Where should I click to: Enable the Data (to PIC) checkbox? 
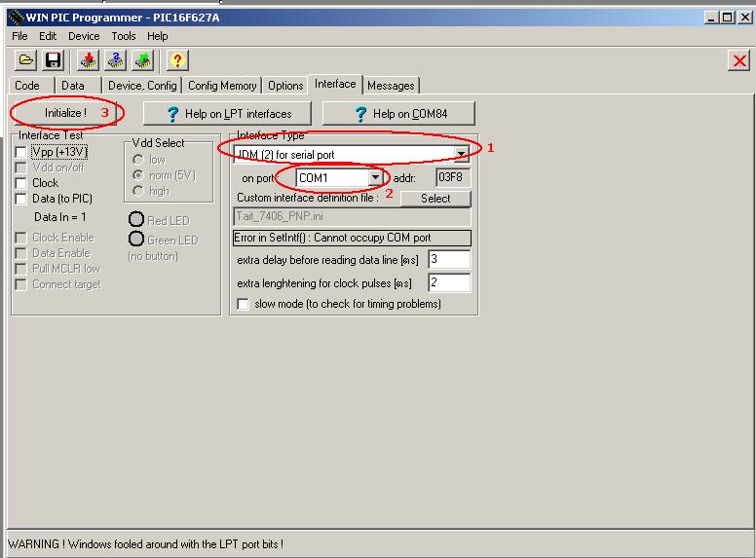[x=20, y=199]
